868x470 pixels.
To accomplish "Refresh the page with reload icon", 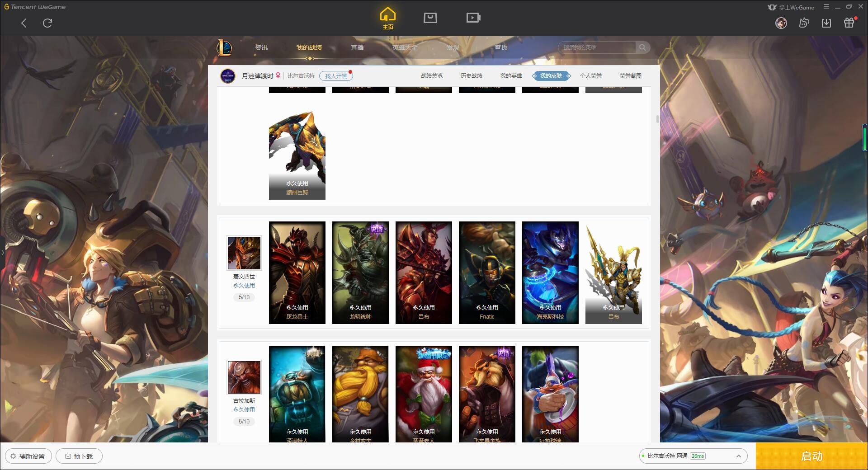I will pos(47,23).
